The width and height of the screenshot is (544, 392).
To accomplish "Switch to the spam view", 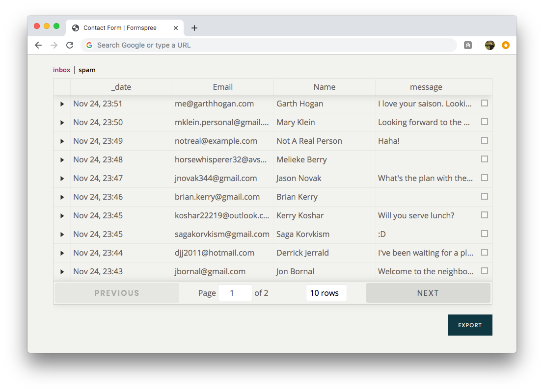I will [87, 70].
